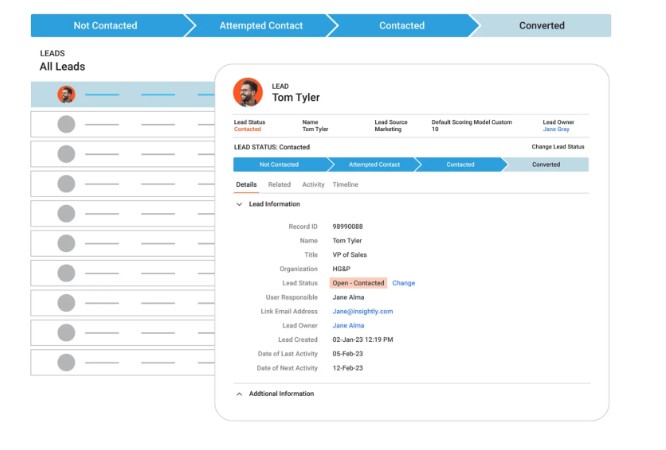
Task: Expand the Additional Information section
Action: tap(239, 394)
